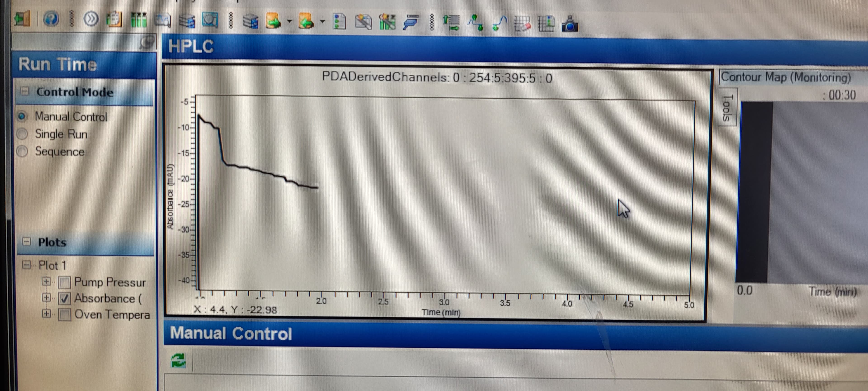
Task: Click the circular double-arrow icon
Action: [91, 19]
